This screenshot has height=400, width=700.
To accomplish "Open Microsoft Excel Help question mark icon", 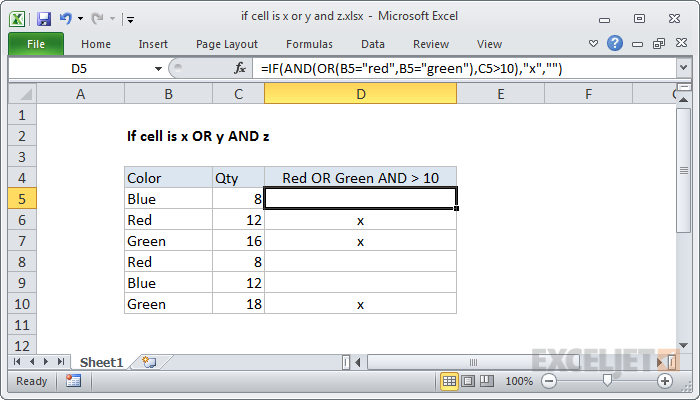I will point(615,43).
